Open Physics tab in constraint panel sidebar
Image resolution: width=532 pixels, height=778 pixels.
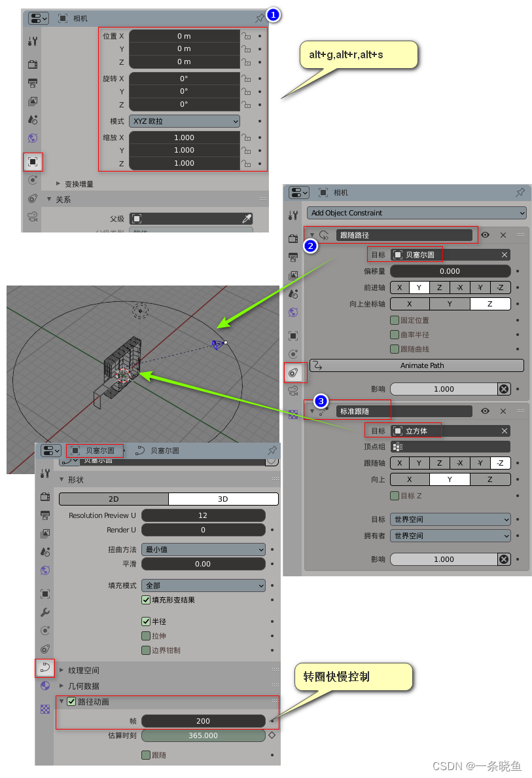[x=294, y=354]
